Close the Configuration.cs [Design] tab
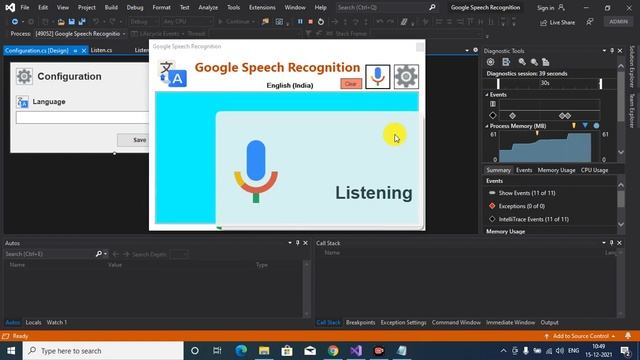The width and height of the screenshot is (640, 360). point(84,51)
